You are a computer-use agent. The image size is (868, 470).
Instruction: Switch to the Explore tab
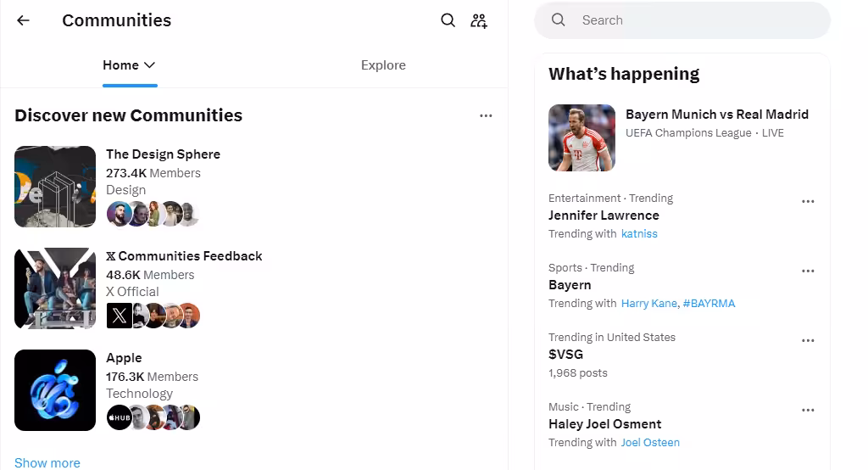[x=383, y=65]
